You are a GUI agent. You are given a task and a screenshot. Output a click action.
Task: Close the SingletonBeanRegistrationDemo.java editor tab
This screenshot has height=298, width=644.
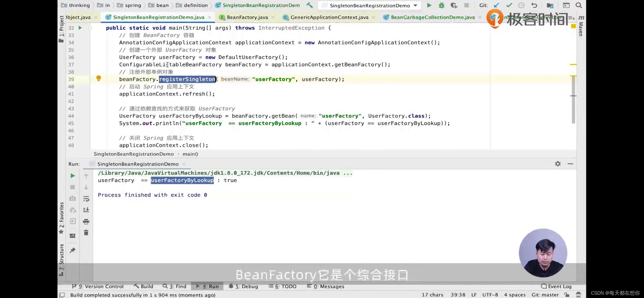click(x=209, y=17)
